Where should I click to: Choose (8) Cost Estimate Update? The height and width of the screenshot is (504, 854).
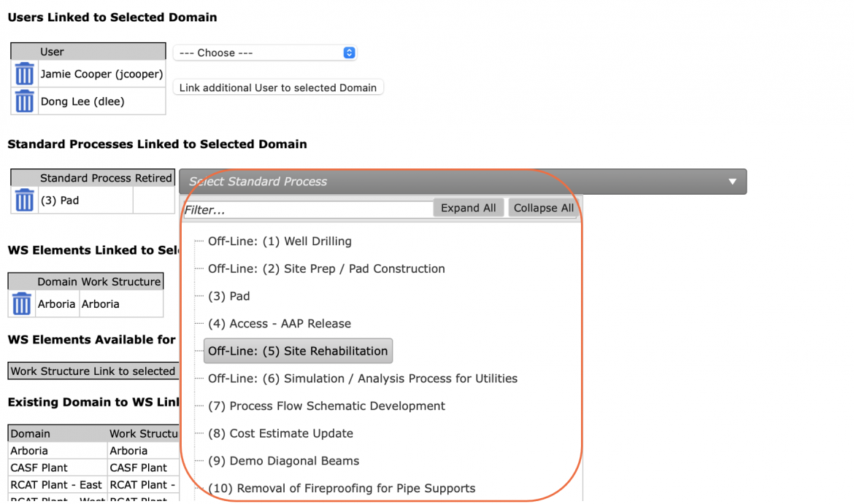click(x=280, y=434)
